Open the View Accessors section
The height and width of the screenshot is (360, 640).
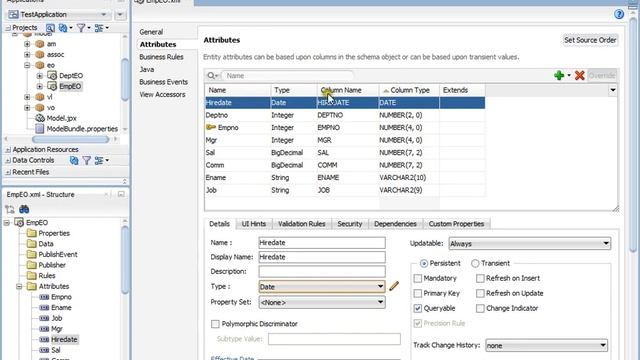162,94
